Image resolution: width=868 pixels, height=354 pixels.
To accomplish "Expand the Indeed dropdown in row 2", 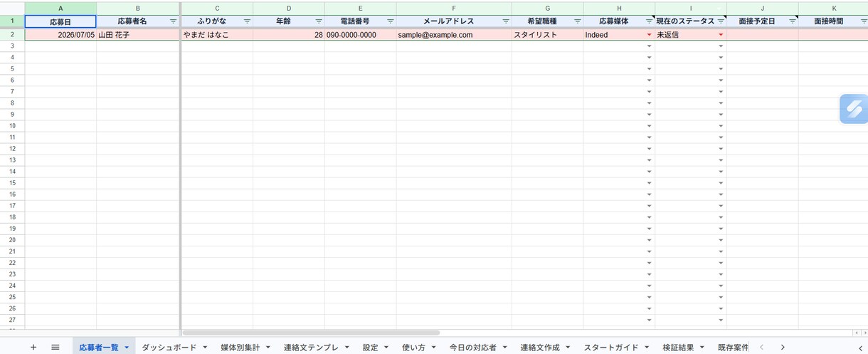I will click(649, 35).
